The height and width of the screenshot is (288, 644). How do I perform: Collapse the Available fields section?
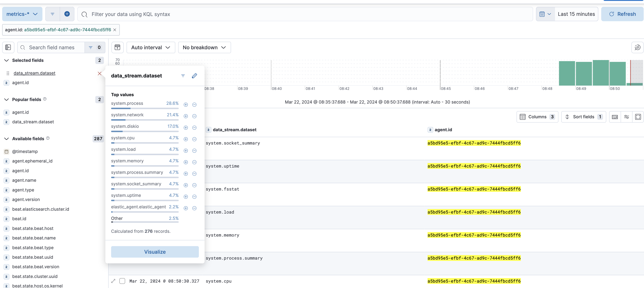(x=7, y=139)
